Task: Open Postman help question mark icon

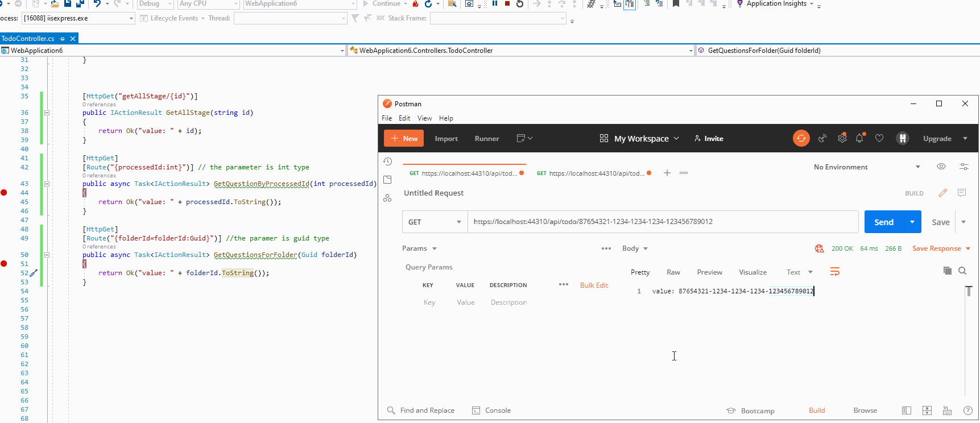Action: tap(968, 410)
